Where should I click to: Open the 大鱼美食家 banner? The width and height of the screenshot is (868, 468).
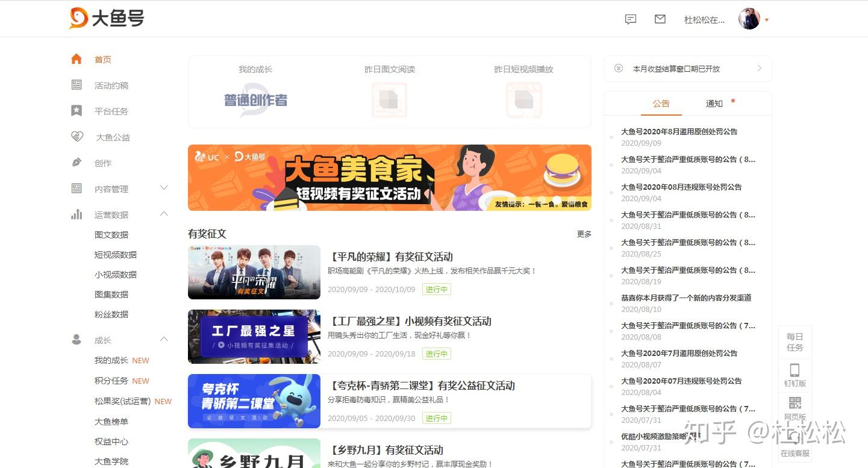[x=390, y=178]
